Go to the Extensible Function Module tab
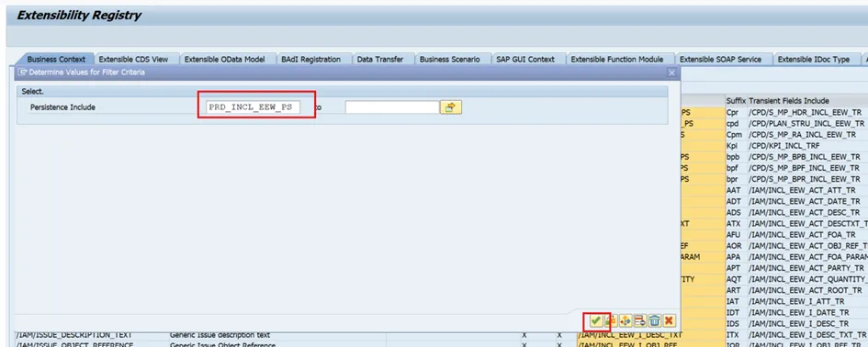The width and height of the screenshot is (868, 347). 616,60
